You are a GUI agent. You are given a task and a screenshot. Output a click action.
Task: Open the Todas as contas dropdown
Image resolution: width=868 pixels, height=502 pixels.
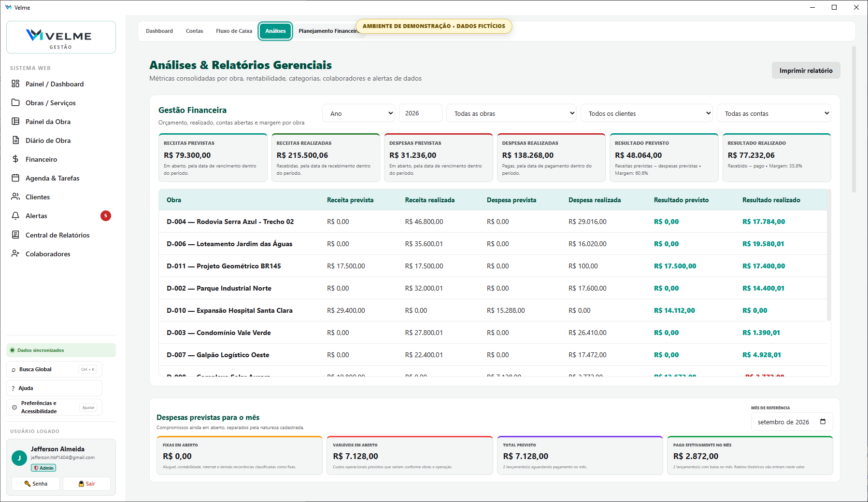[774, 113]
